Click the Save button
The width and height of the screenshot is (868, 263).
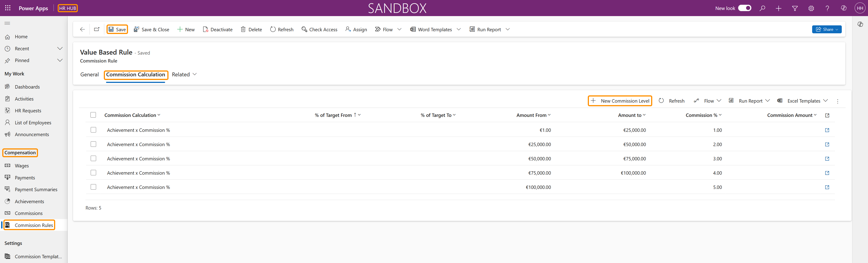(x=117, y=29)
